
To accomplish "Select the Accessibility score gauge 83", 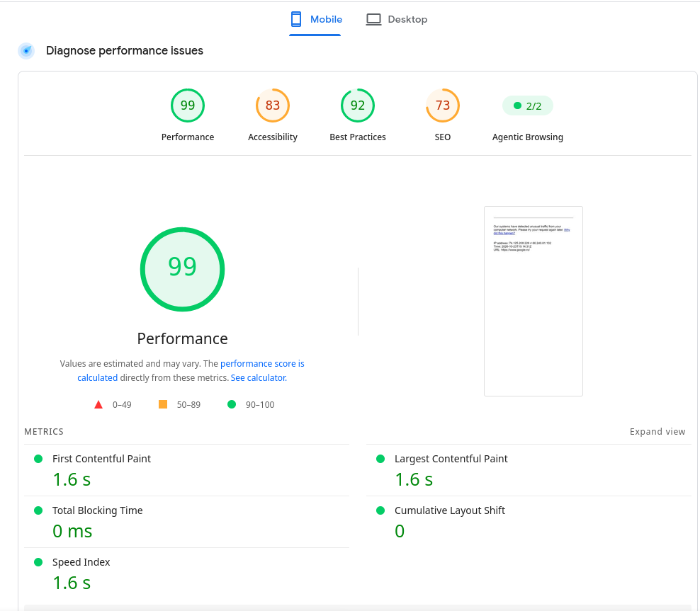I will (x=273, y=105).
